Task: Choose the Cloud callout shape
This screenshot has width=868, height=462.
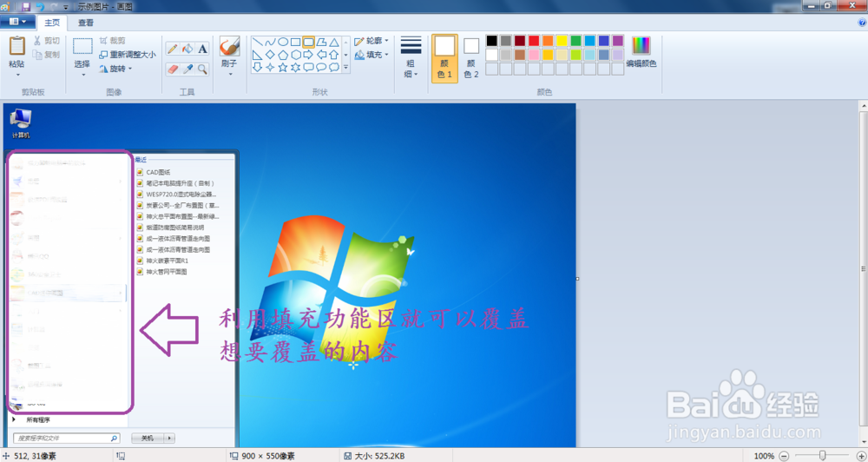Action: (334, 67)
